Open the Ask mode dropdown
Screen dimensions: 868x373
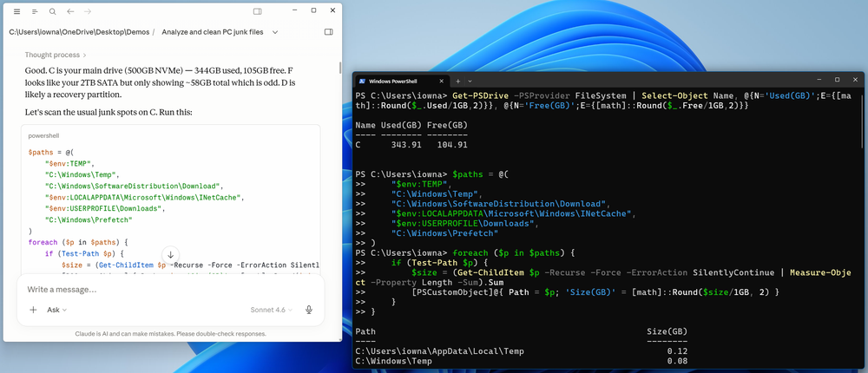(57, 310)
